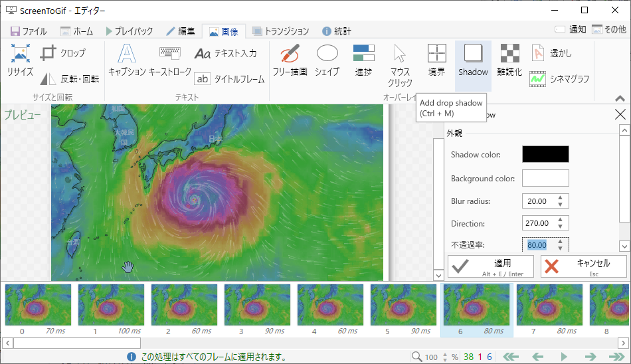Viewport: 631px width, 364px height.
Task: Decrease the Blur radius value
Action: pyautogui.click(x=560, y=205)
